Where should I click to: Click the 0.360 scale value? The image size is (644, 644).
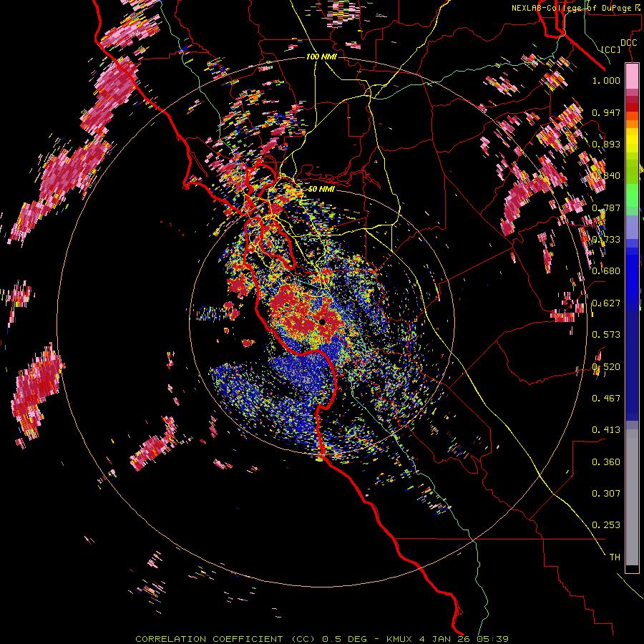[606, 462]
